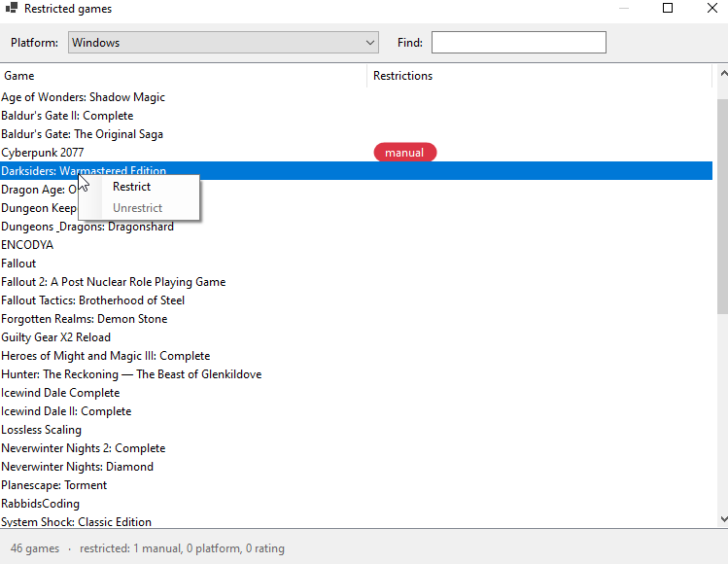Select the Lossless Scaling row
This screenshot has height=564, width=728.
pyautogui.click(x=356, y=430)
